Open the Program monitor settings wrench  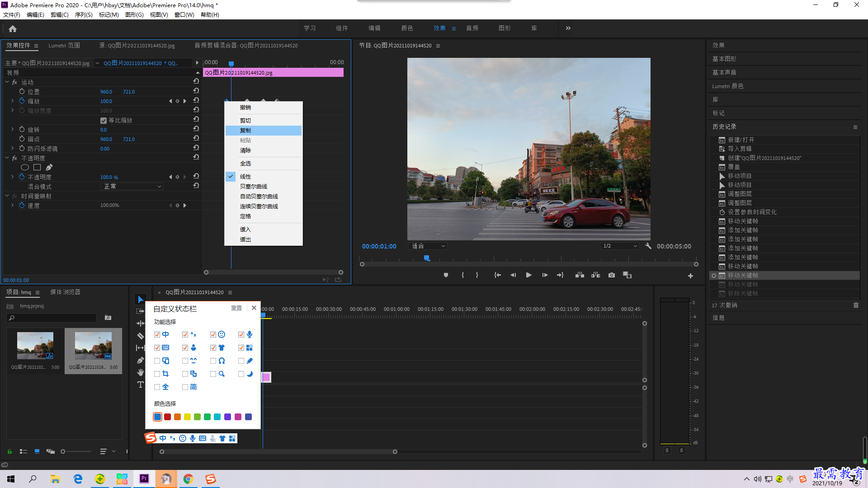(648, 246)
